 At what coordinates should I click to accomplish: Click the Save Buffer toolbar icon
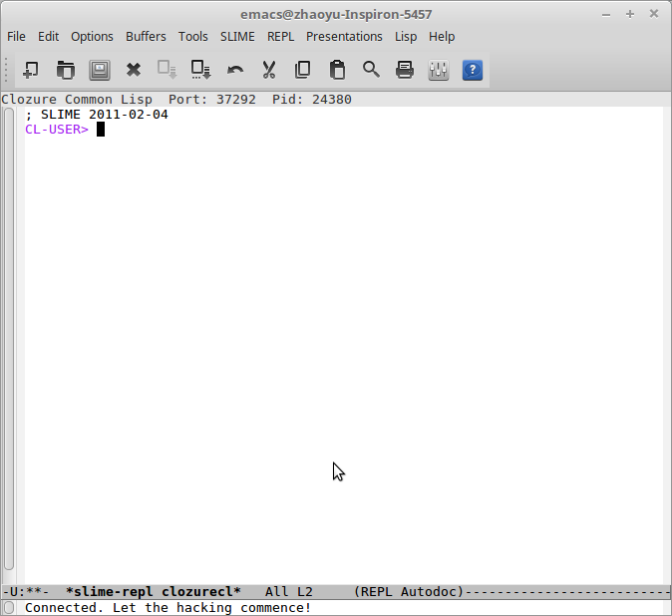(100, 70)
